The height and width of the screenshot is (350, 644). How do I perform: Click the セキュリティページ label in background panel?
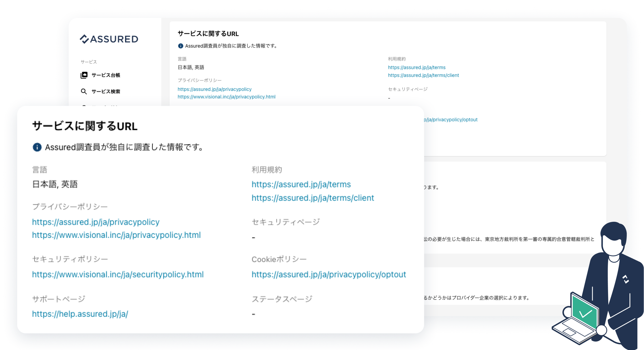pos(408,89)
